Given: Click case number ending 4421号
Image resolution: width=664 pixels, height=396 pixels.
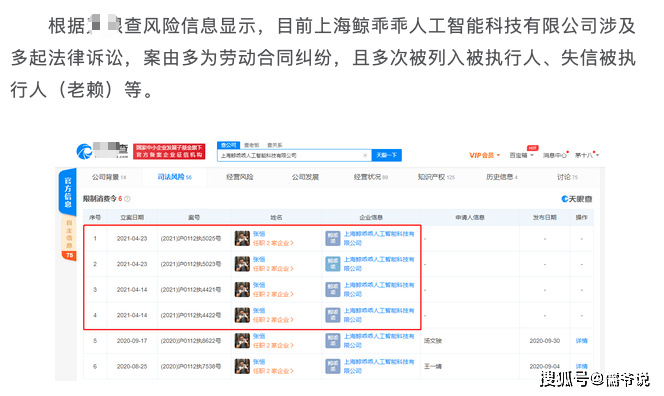Looking at the screenshot, I should 191,290.
